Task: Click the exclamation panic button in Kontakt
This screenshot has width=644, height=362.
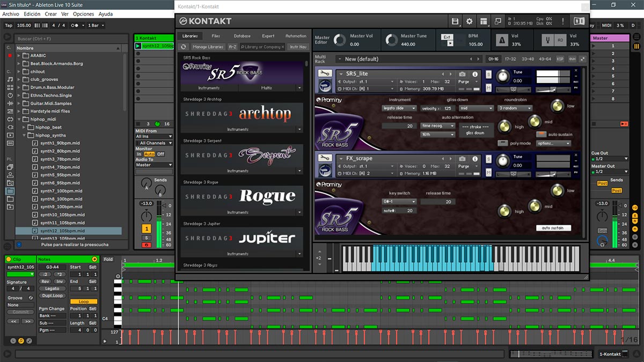Action: 563,21
